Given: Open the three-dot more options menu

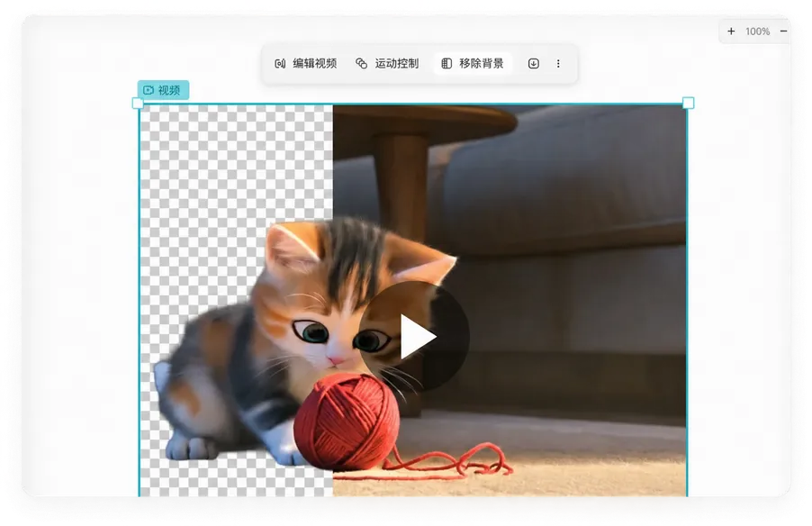Looking at the screenshot, I should tap(558, 64).
